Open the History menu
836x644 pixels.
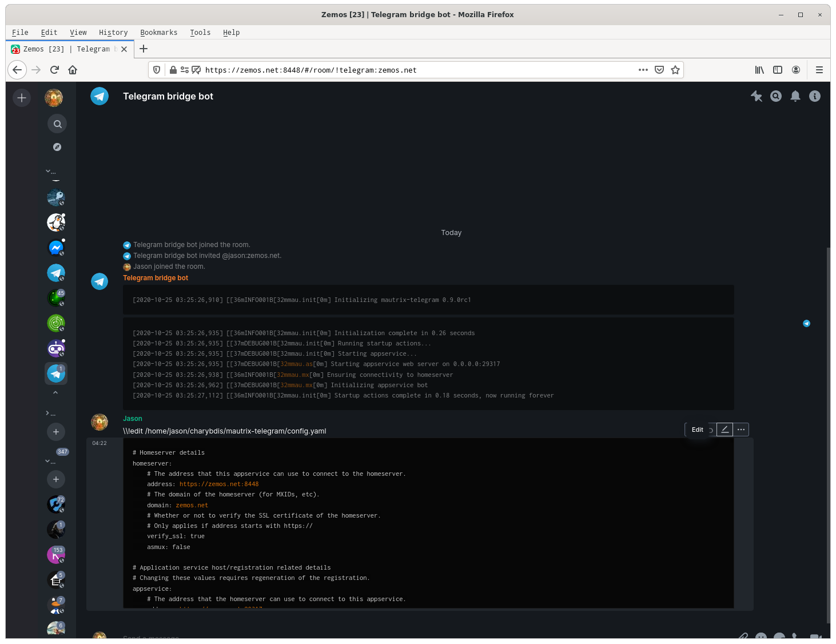pos(113,33)
